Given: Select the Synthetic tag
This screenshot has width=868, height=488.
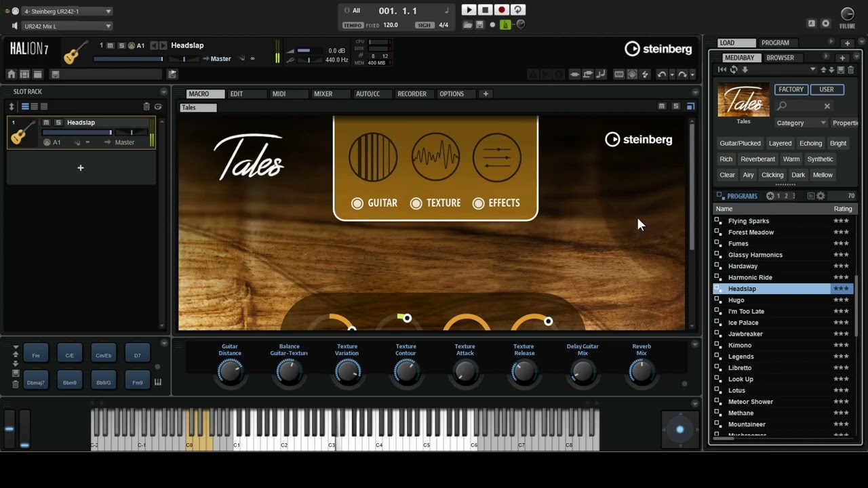Looking at the screenshot, I should tap(820, 159).
